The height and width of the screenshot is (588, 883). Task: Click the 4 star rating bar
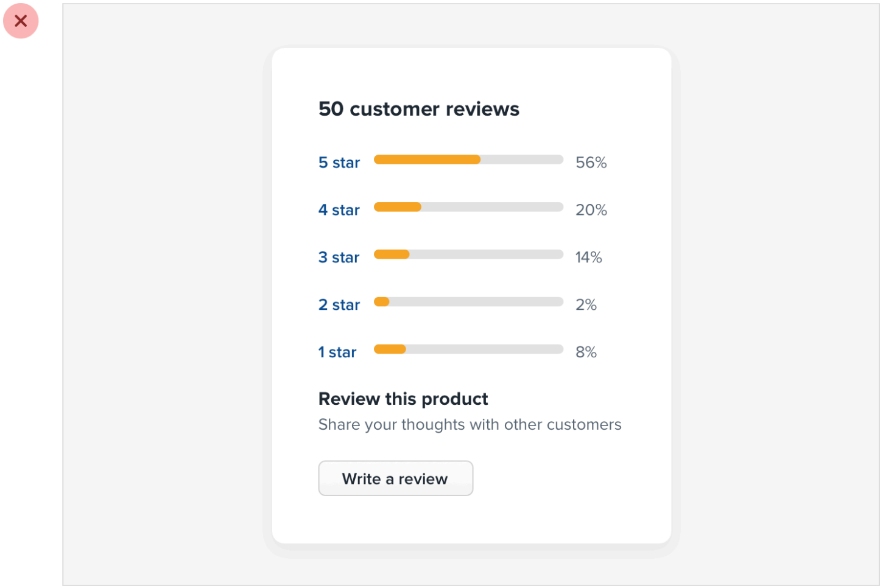pos(468,207)
